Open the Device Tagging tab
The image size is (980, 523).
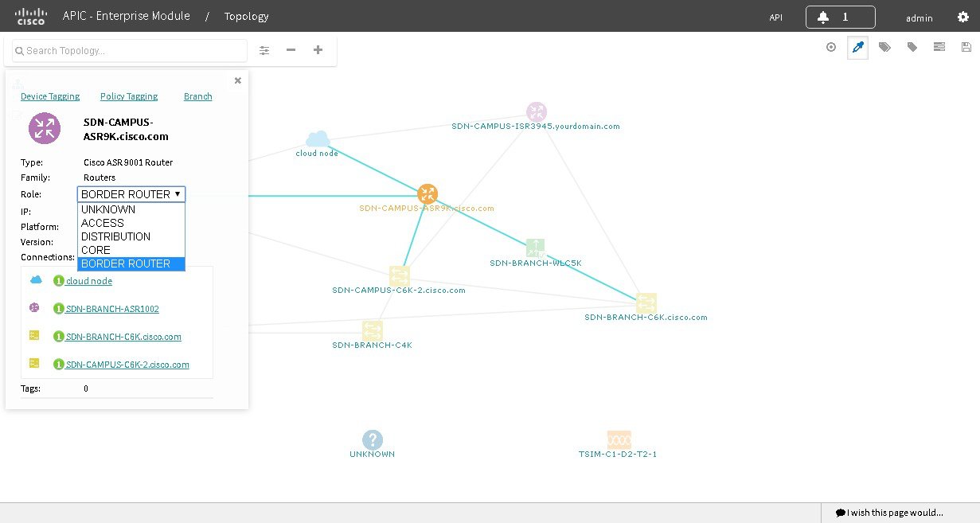(50, 96)
